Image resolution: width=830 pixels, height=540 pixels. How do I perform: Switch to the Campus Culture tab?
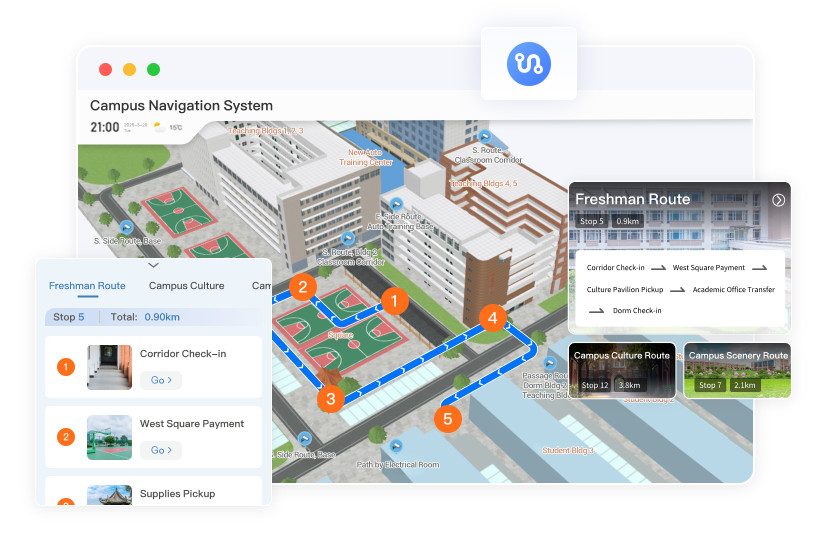pyautogui.click(x=187, y=286)
